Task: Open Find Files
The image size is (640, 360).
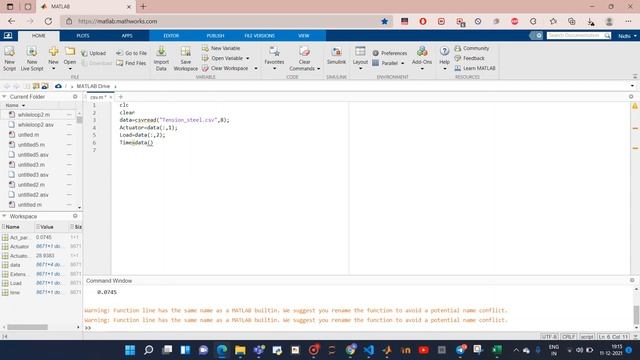Action: [131, 63]
